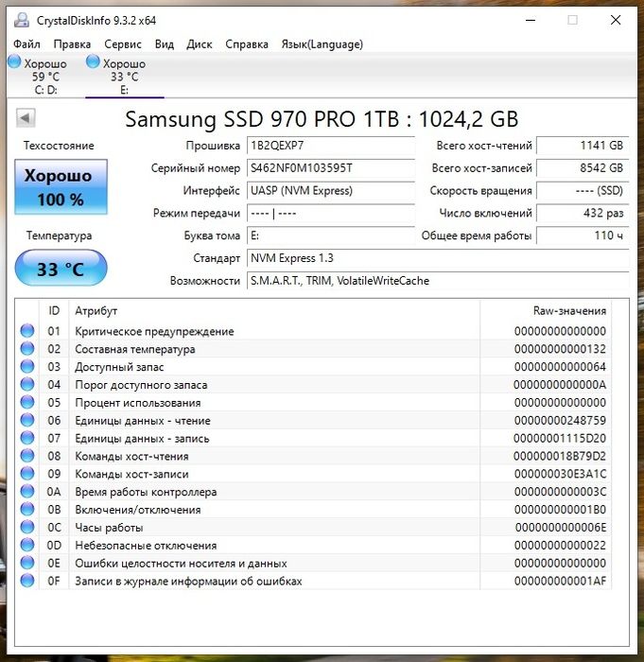Click status orb for attribute 07

pyautogui.click(x=27, y=437)
